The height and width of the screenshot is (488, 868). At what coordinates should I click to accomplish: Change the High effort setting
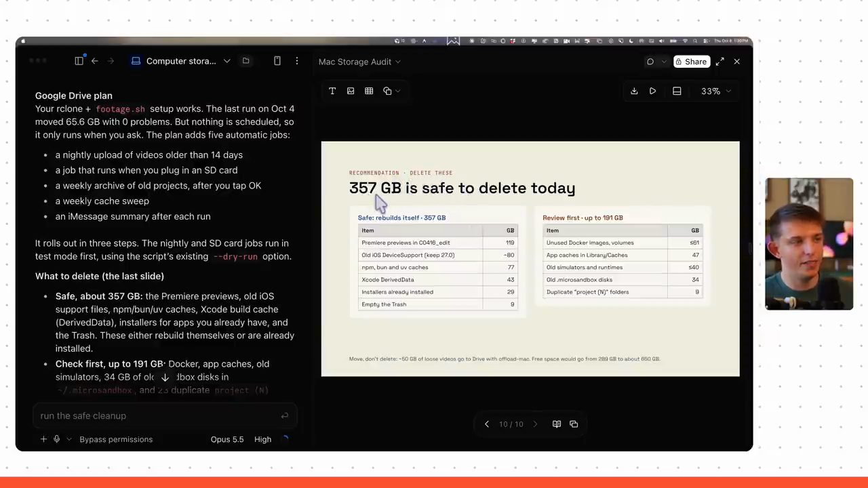coord(262,439)
